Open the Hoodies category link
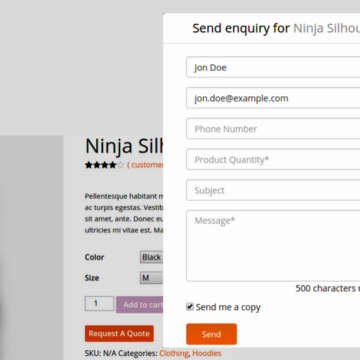 pyautogui.click(x=207, y=353)
